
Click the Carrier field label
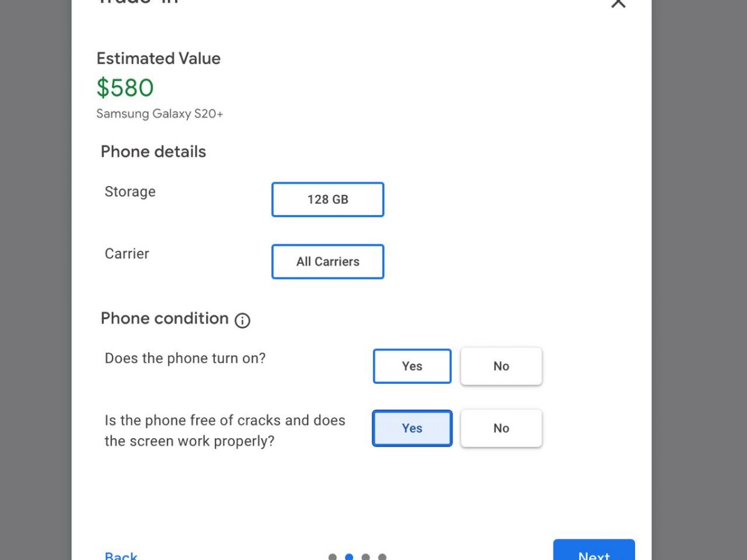127,254
